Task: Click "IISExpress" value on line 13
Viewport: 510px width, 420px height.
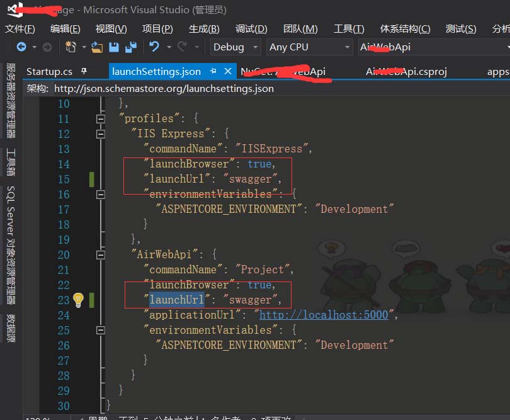Action: click(x=271, y=149)
